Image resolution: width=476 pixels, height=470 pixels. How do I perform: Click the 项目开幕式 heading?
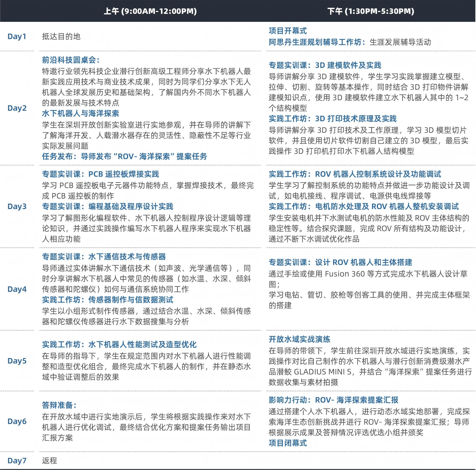coord(287,31)
